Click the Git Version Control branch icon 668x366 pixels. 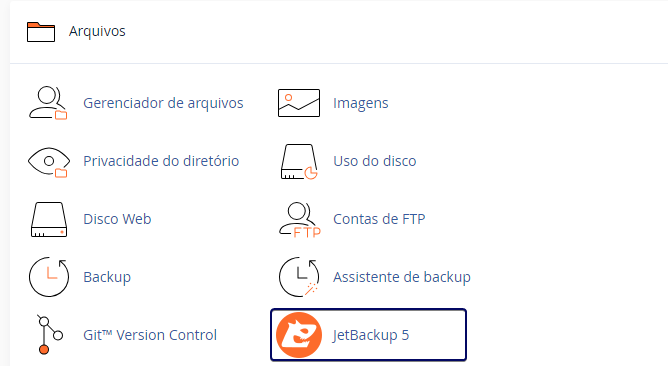tap(49, 335)
